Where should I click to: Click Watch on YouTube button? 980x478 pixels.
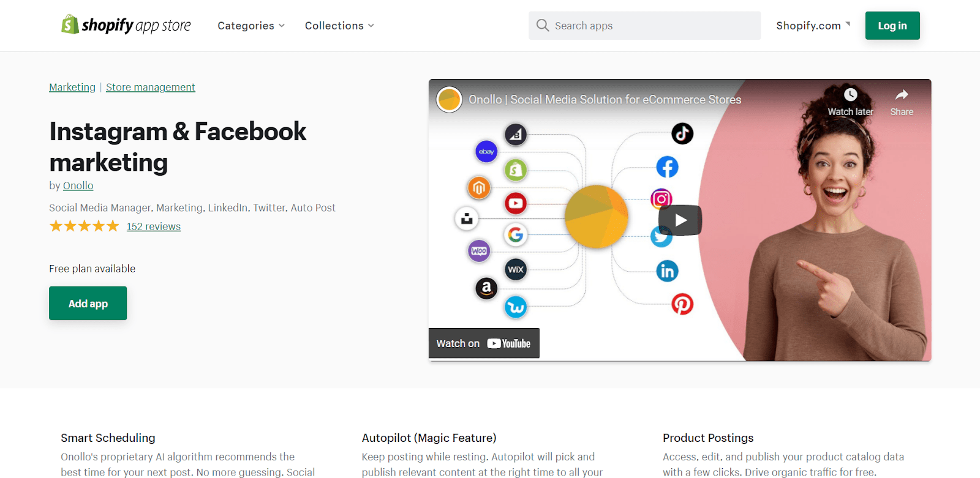coord(484,343)
